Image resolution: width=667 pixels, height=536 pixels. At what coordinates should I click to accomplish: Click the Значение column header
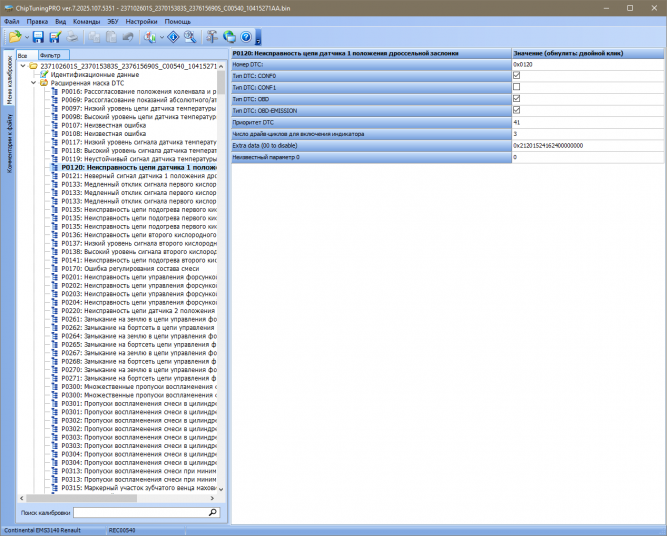(x=587, y=53)
